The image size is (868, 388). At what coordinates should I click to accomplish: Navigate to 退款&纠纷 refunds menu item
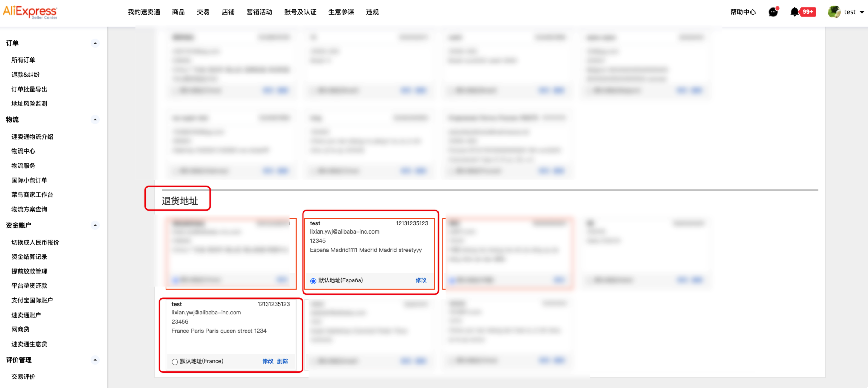coord(26,74)
